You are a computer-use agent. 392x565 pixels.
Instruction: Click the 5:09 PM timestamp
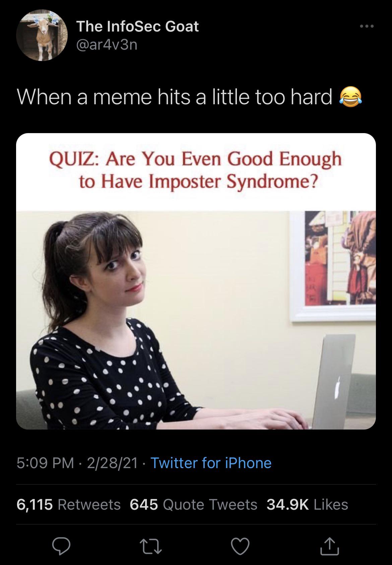(x=45, y=463)
